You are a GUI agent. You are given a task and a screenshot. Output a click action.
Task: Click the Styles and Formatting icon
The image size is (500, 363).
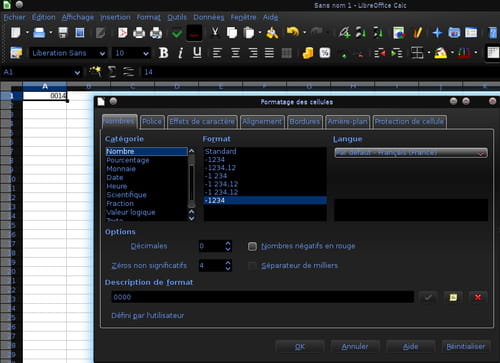click(x=16, y=53)
